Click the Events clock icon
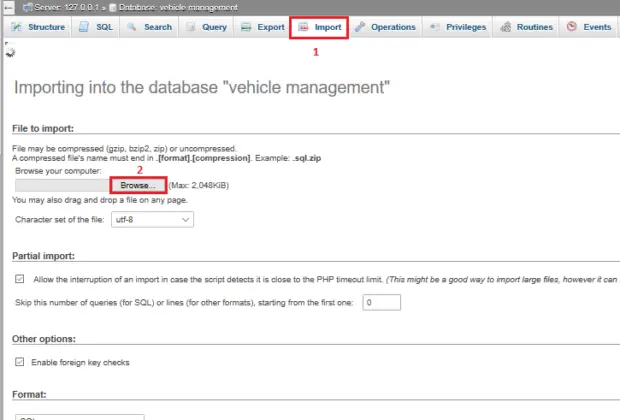The width and height of the screenshot is (620, 420). 571,26
